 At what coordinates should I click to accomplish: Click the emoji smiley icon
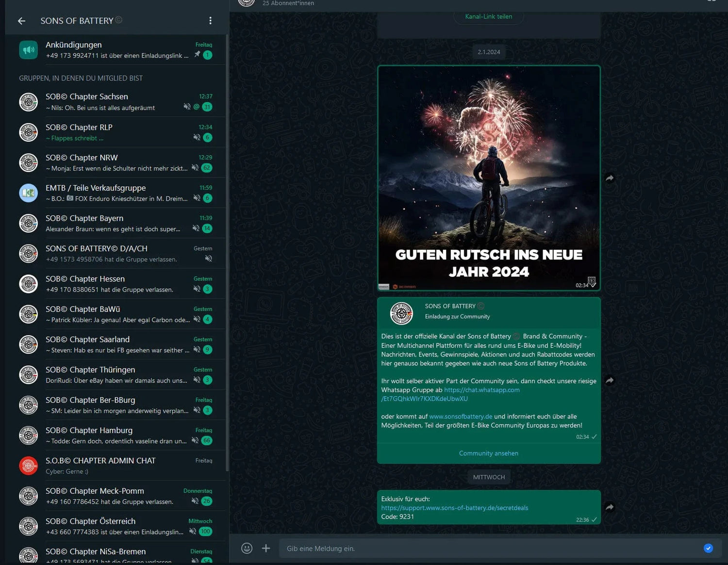click(x=247, y=548)
